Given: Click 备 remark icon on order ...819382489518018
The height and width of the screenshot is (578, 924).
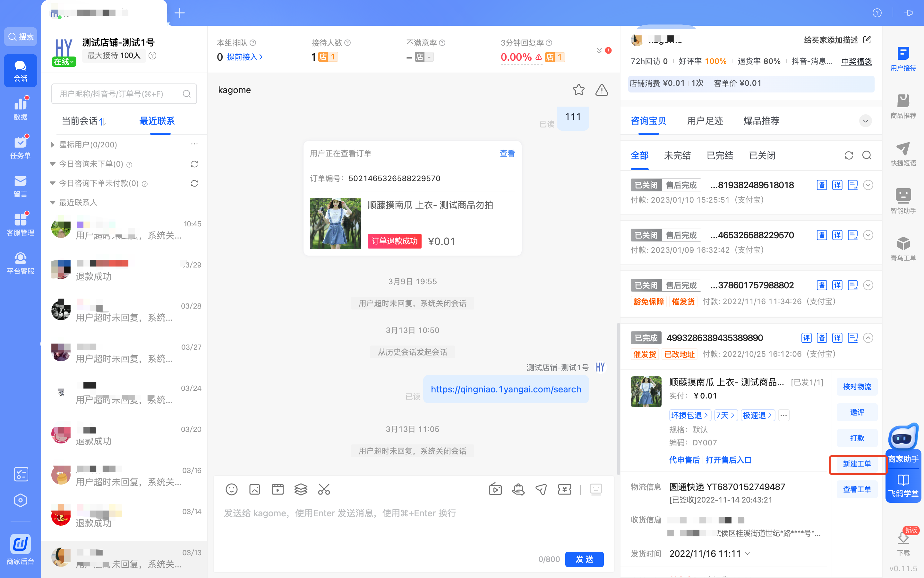Looking at the screenshot, I should click(822, 185).
